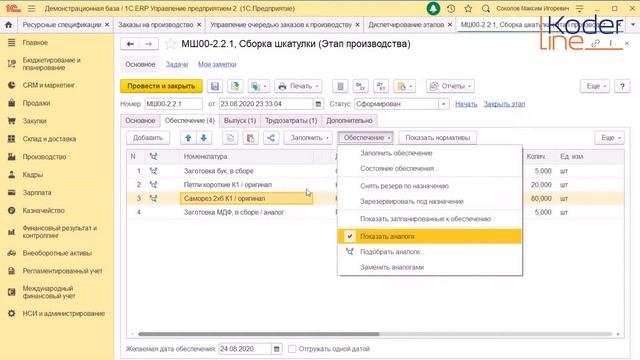This screenshot has height=360, width=640.
Task: Open the 1C main menu hamburger icon
Action: pyautogui.click(x=31, y=8)
